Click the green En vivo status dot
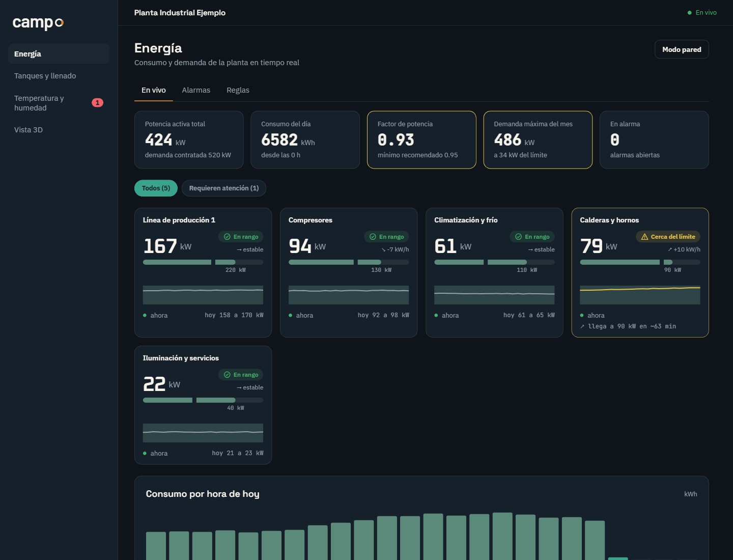 (x=690, y=13)
